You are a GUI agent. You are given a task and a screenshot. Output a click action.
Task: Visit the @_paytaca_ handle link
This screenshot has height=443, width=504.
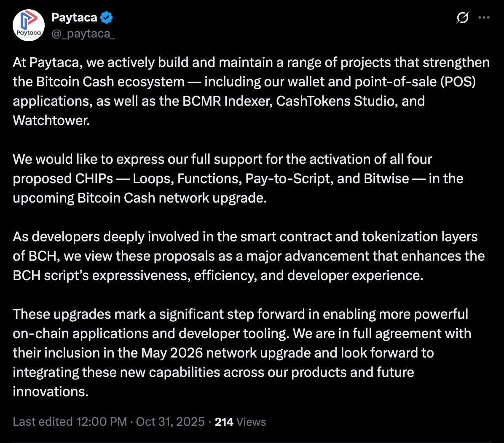(83, 34)
